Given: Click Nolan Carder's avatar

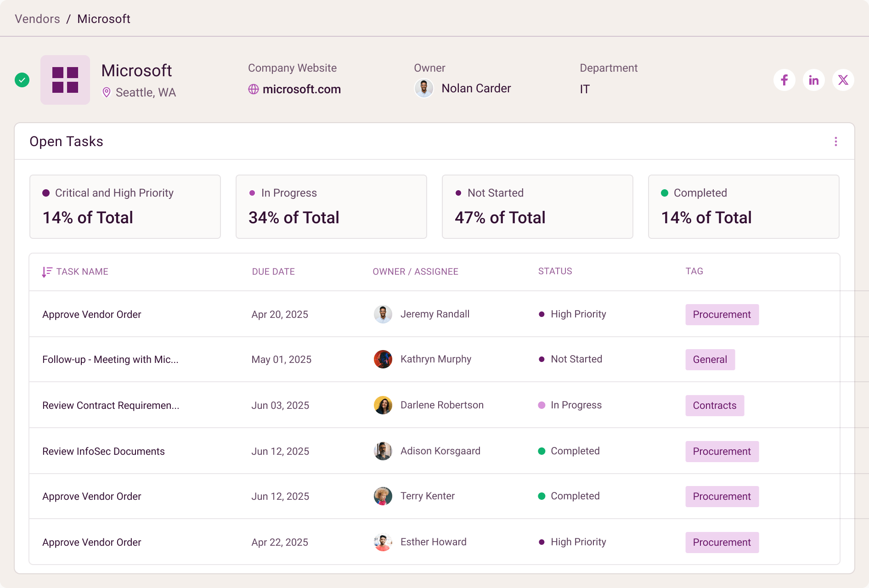Looking at the screenshot, I should (x=424, y=88).
